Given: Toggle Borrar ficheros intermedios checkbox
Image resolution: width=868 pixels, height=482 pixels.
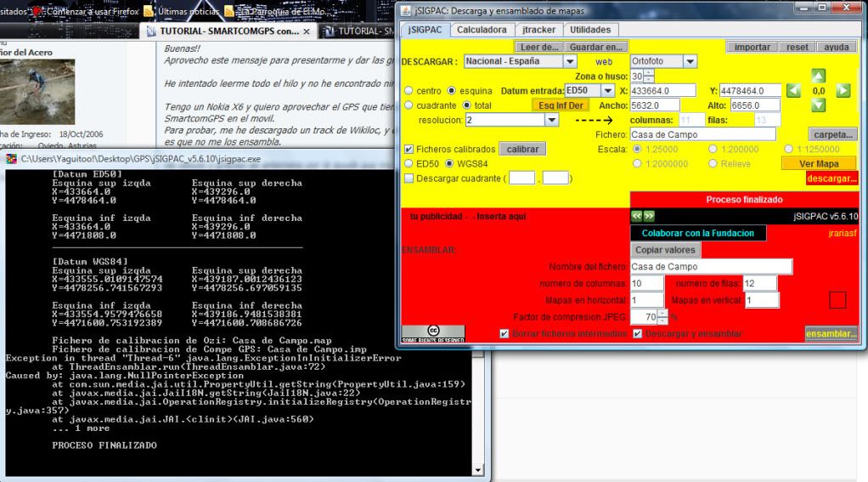Looking at the screenshot, I should (x=504, y=333).
